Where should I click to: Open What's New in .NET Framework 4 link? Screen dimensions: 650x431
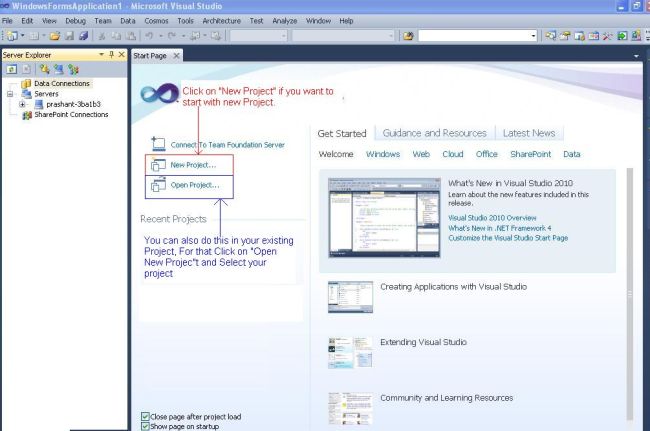click(500, 228)
